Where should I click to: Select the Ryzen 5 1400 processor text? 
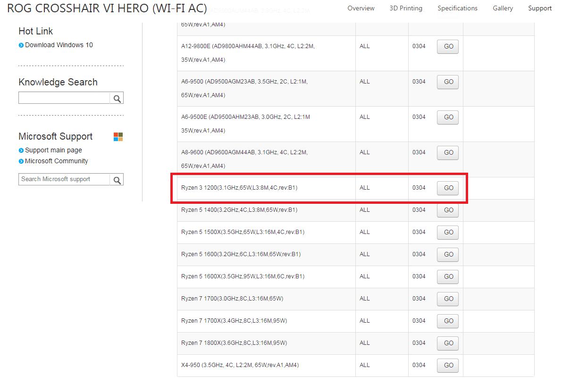[239, 210]
